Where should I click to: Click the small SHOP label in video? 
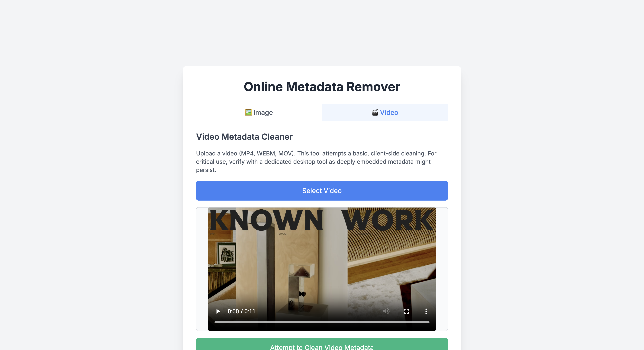(x=212, y=234)
